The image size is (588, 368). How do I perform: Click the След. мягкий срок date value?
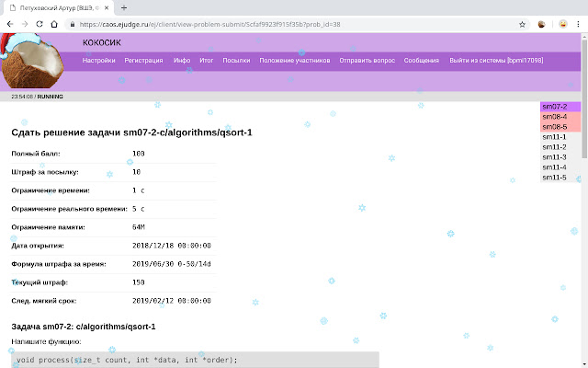coord(172,301)
